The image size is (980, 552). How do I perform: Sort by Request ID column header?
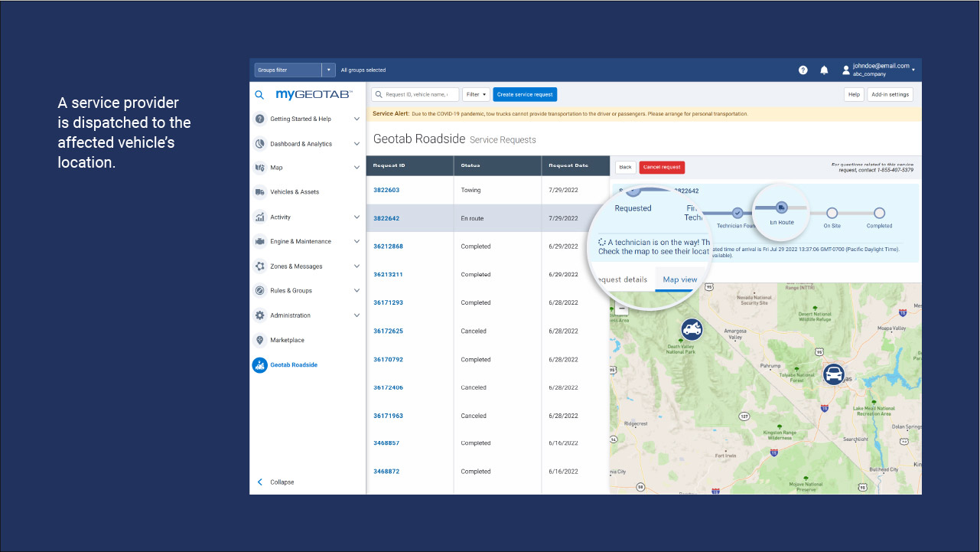tap(409, 165)
